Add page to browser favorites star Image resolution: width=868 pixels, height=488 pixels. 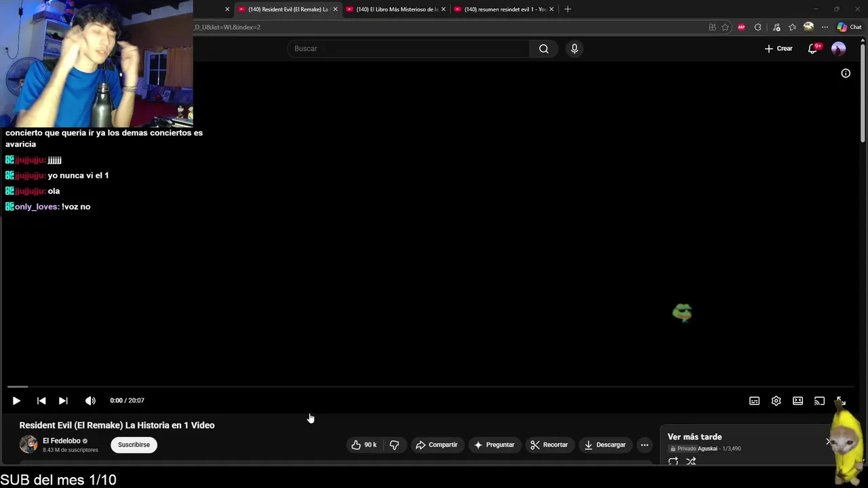pyautogui.click(x=725, y=27)
